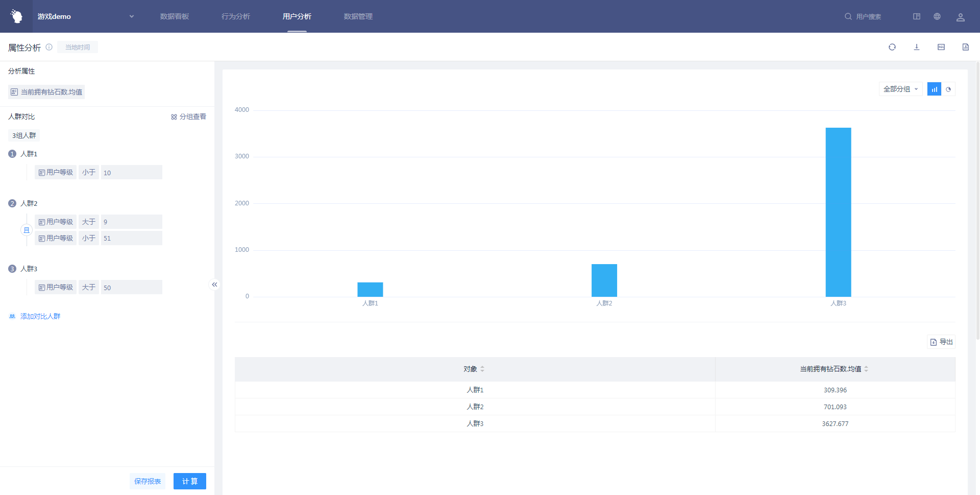
Task: Click the report file icon at far right
Action: 965,47
